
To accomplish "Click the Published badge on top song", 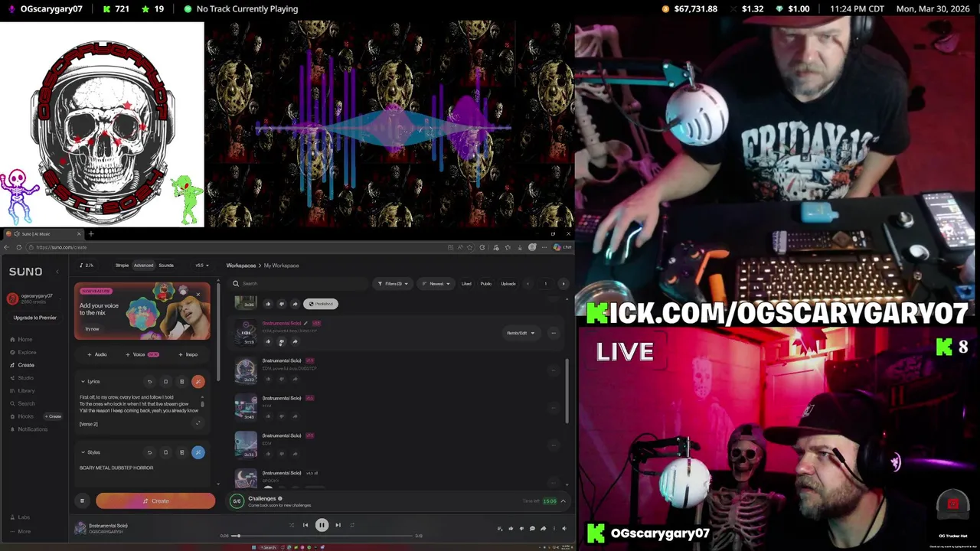I will 321,304.
